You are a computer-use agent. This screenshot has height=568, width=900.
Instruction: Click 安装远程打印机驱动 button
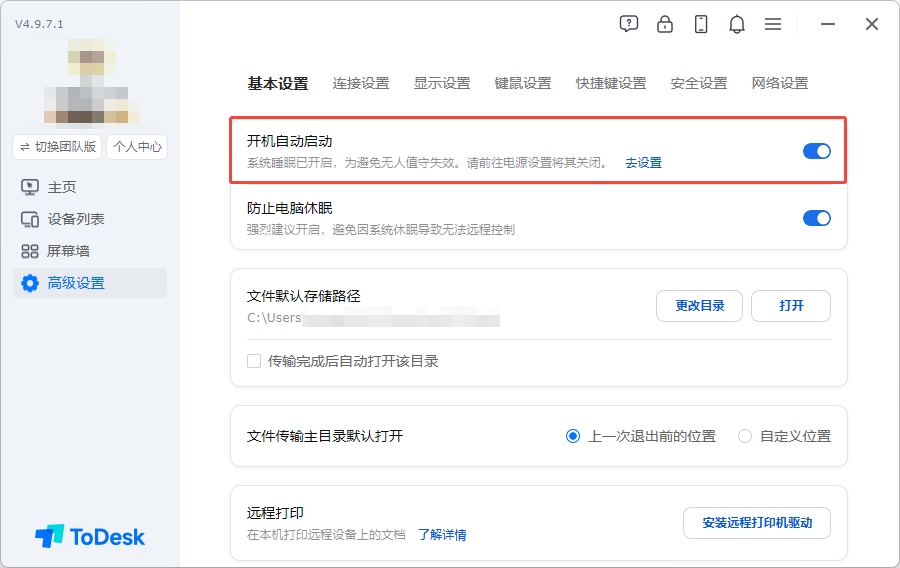point(757,523)
